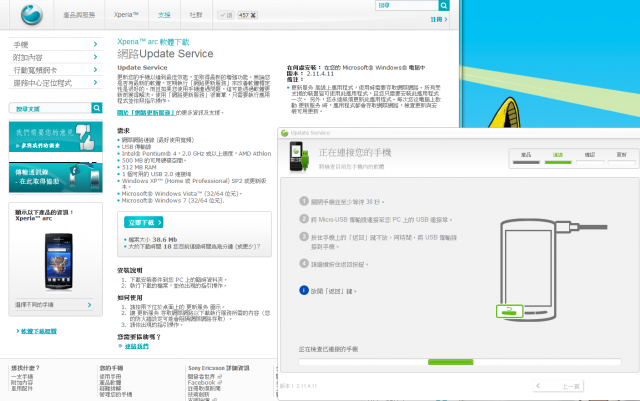Click the 您的手機 footer column heading

click(x=111, y=368)
